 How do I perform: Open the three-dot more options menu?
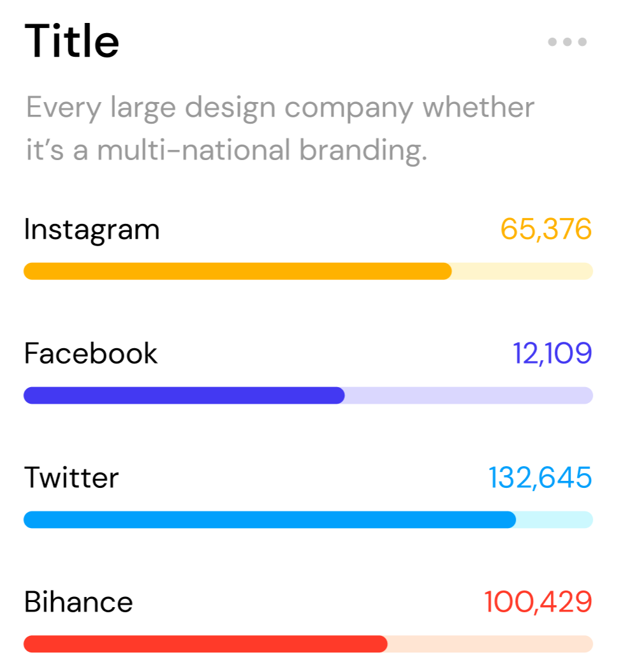click(567, 42)
